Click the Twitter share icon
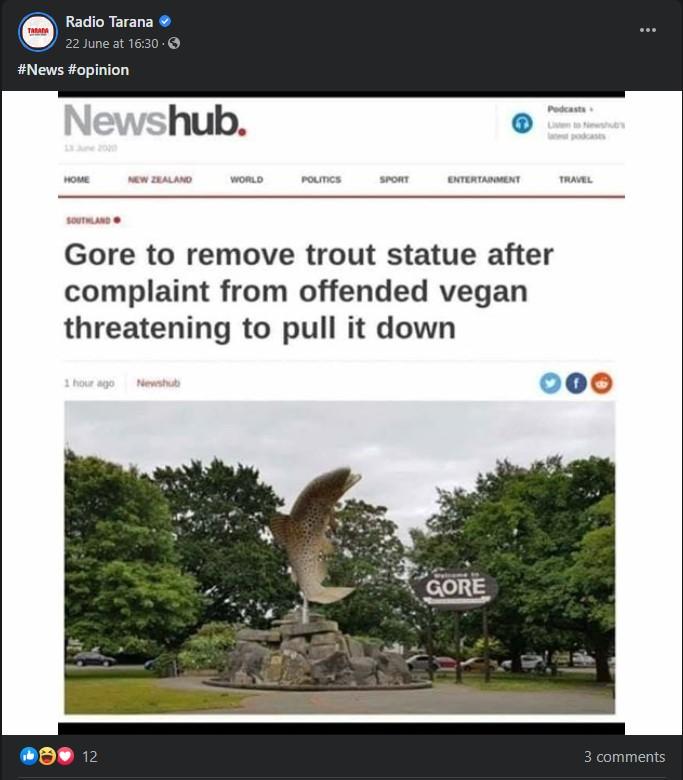 (x=550, y=383)
